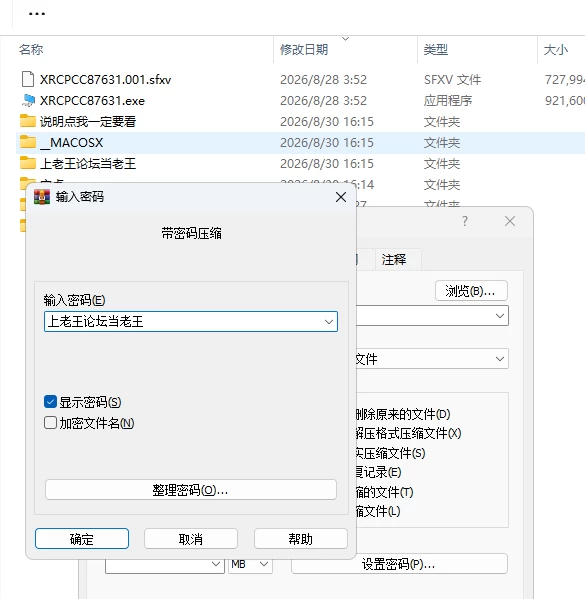The width and height of the screenshot is (585, 599).
Task: Select the XRCPCC87631.exe application icon
Action: 28,100
